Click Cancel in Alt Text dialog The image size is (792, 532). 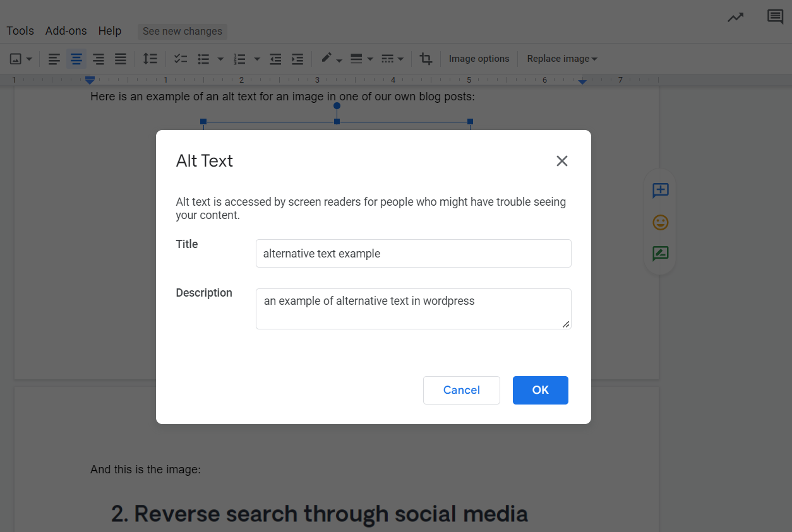[x=462, y=390]
